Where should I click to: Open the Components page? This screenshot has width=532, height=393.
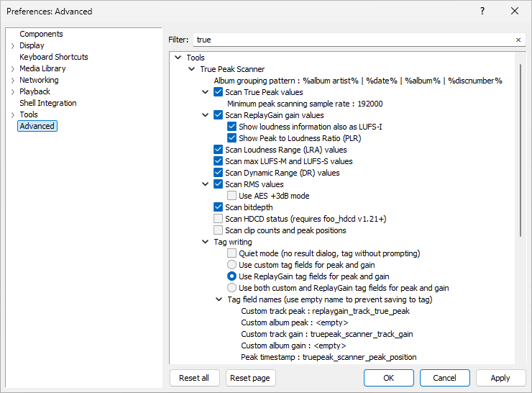41,34
